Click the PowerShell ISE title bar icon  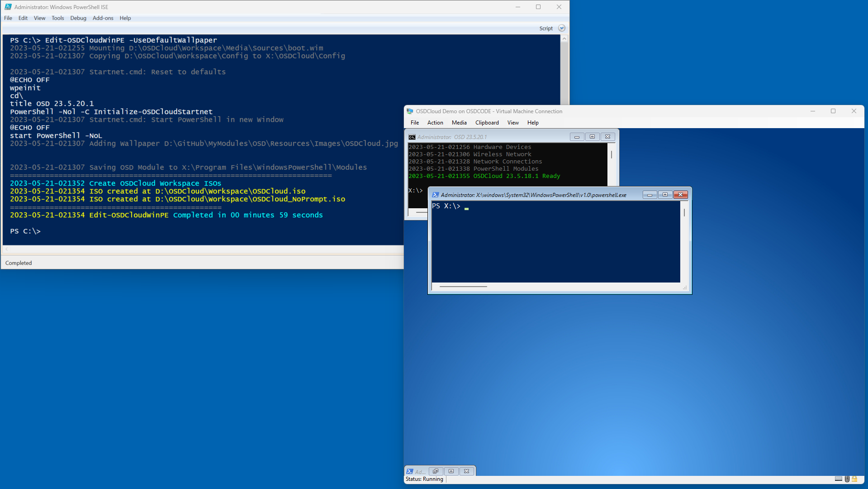(8, 7)
